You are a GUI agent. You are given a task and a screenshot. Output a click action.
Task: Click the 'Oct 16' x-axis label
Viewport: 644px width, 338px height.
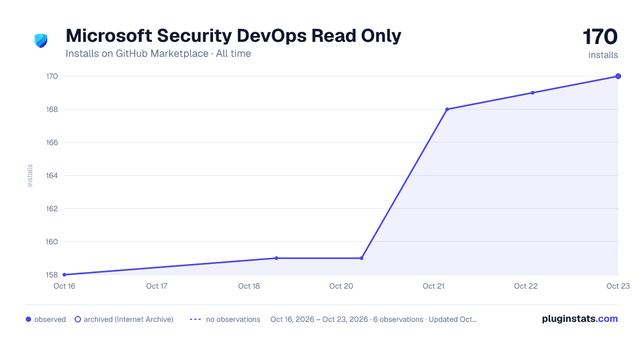pyautogui.click(x=64, y=286)
